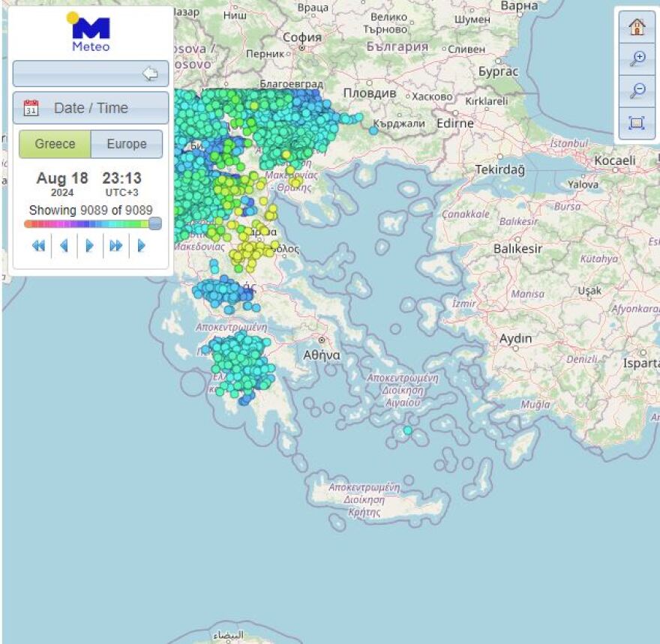Click the home icon on the map toolbar
This screenshot has width=660, height=644.
pos(636,25)
